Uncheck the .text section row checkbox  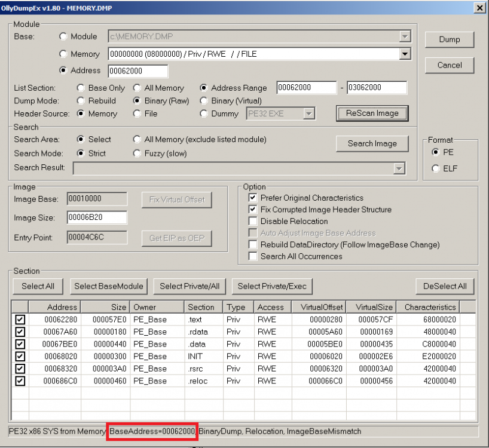click(20, 320)
